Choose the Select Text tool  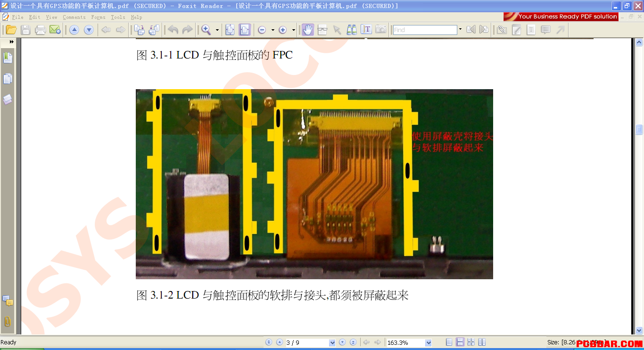coord(366,30)
